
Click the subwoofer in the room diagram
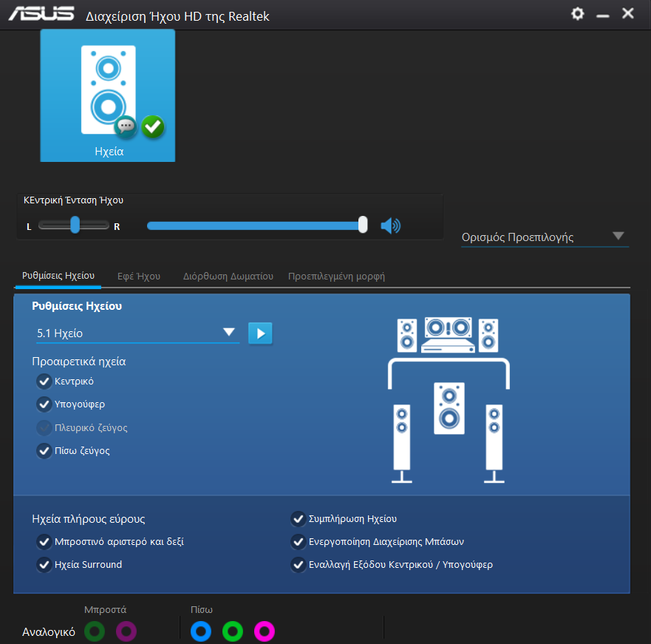point(449,408)
